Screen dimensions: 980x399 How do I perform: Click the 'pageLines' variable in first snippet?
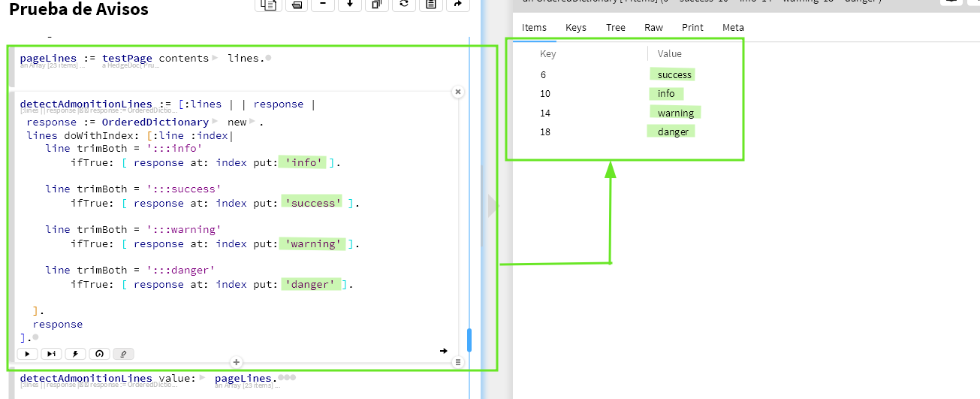[x=48, y=58]
